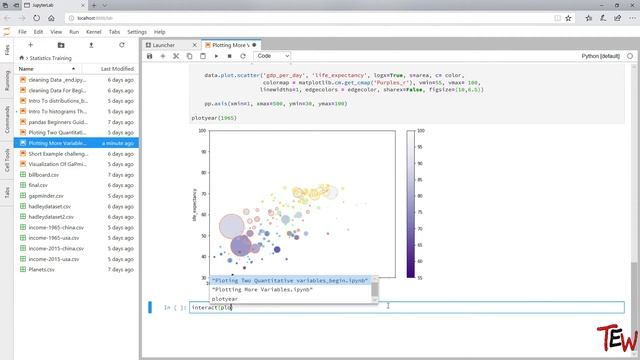Click the kernel status circle indicator
This screenshot has width=640, height=360.
[630, 56]
